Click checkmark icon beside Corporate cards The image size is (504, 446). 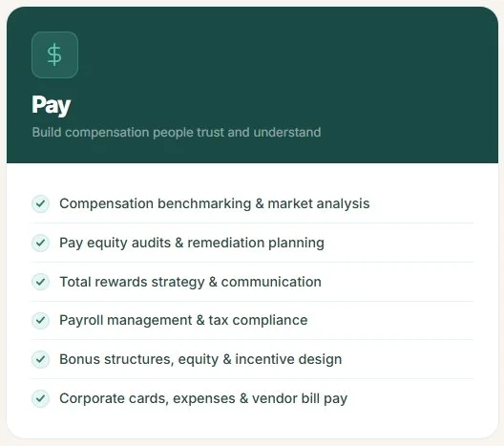coord(40,398)
